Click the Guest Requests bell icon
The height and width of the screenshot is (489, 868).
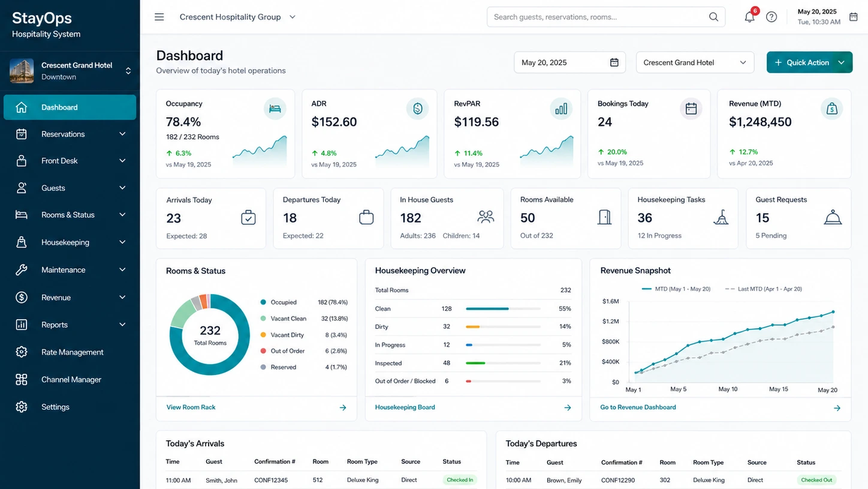pos(833,217)
